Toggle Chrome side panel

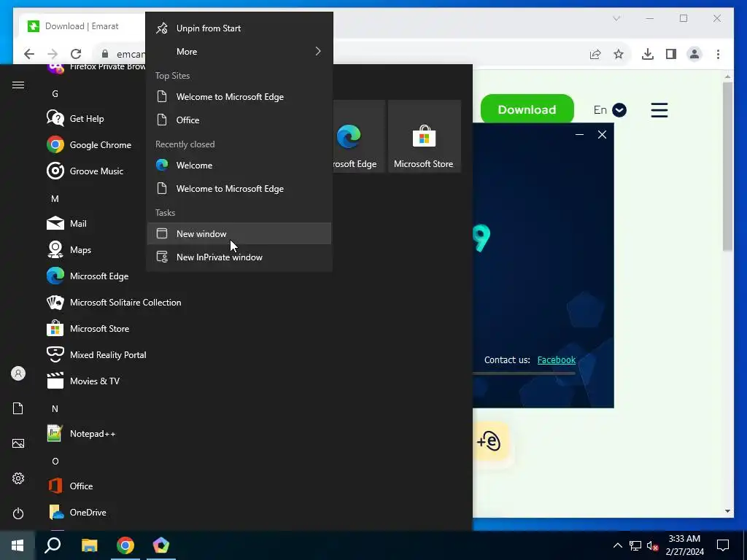click(x=671, y=54)
